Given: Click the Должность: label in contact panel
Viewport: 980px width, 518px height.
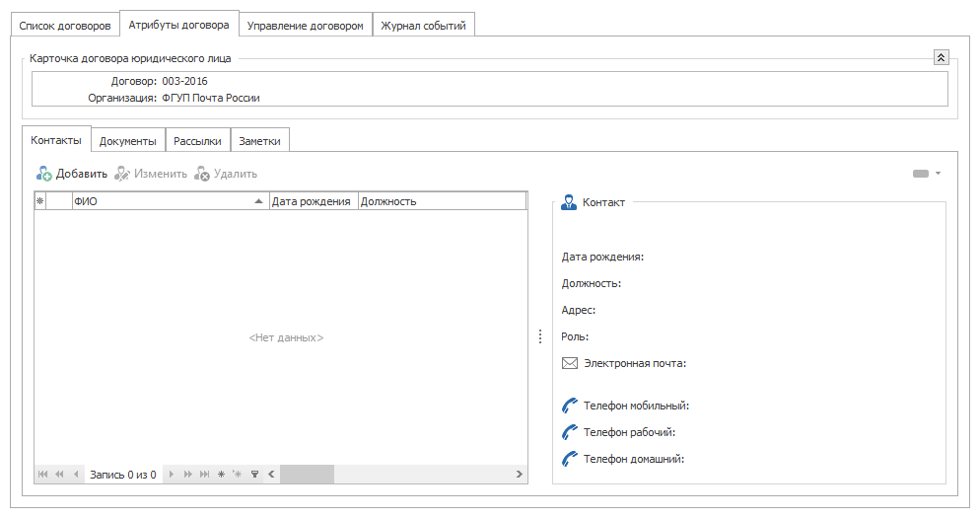Looking at the screenshot, I should 592,283.
